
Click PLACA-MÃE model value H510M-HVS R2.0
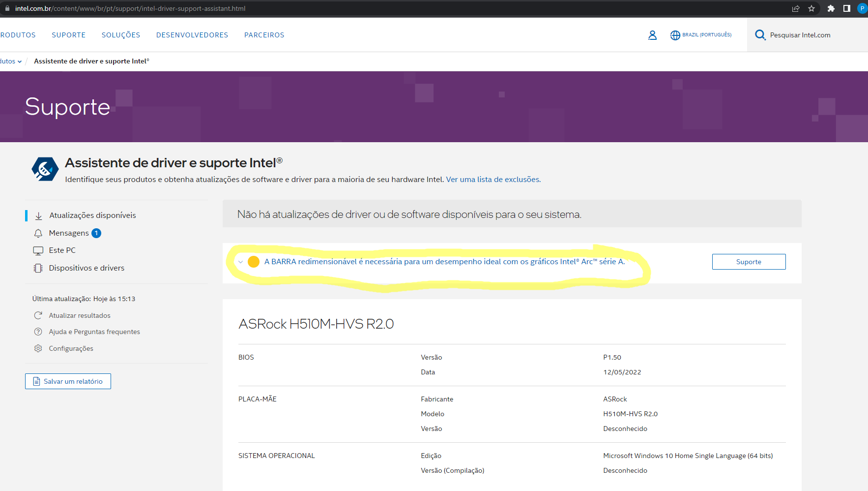631,414
